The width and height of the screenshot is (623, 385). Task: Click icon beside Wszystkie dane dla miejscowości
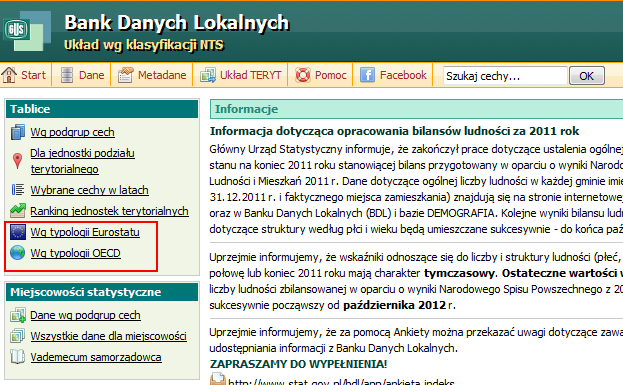[18, 336]
